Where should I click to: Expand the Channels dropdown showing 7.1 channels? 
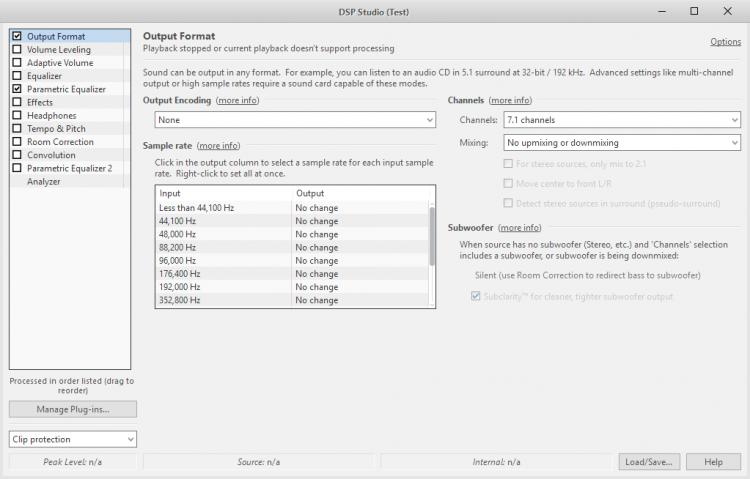(x=621, y=120)
